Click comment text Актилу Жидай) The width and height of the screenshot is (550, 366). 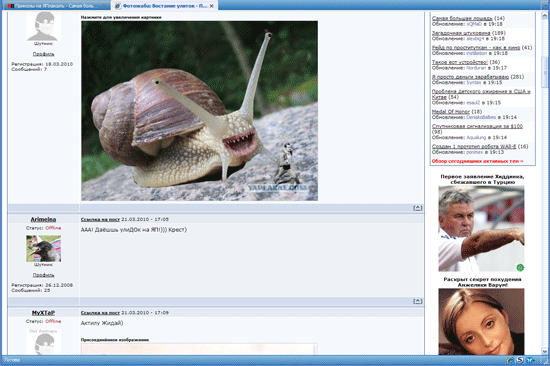click(x=102, y=323)
